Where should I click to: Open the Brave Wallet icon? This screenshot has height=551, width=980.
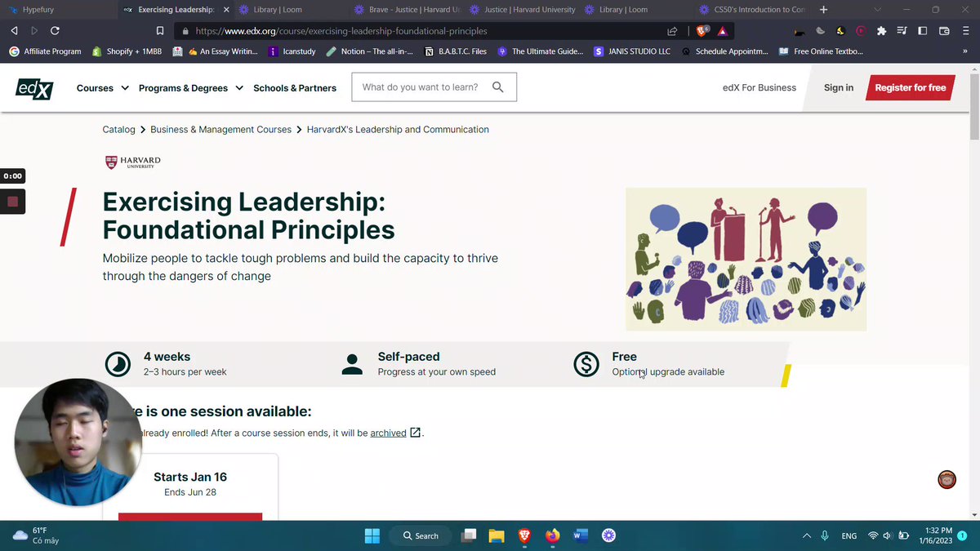point(944,31)
